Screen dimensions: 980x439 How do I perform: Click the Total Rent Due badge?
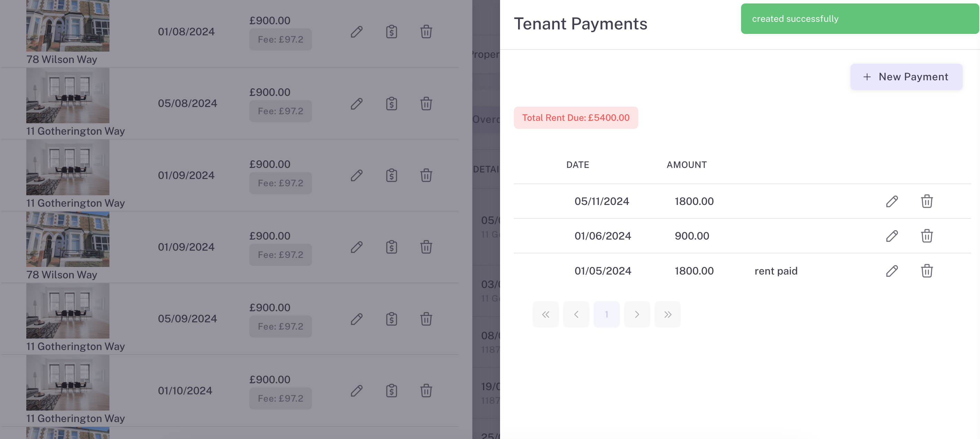576,118
